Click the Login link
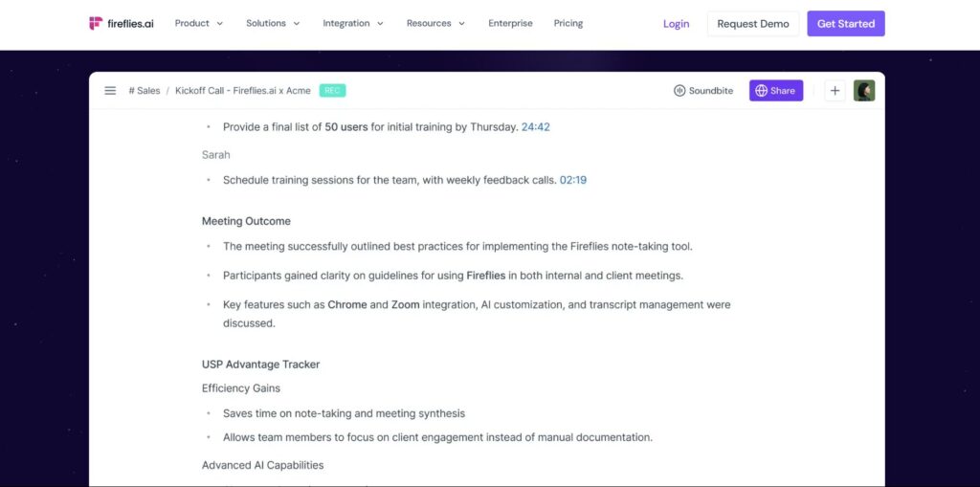This screenshot has width=980, height=487. click(677, 24)
